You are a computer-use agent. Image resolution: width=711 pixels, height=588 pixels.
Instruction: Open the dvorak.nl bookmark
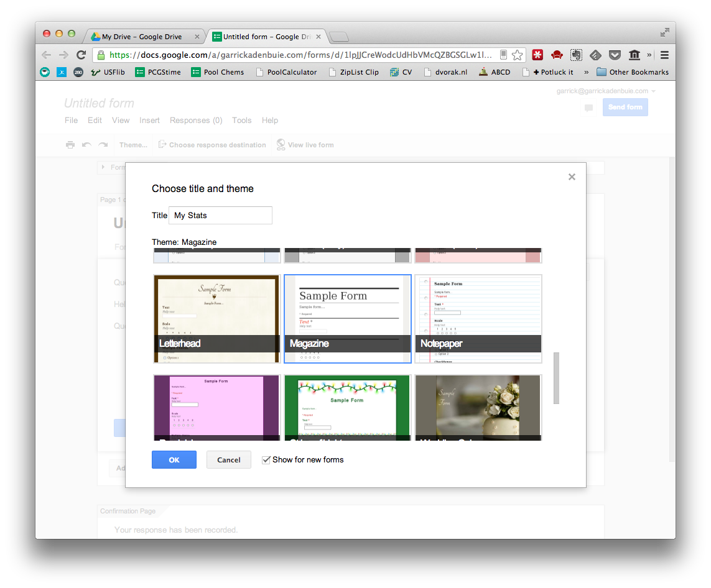click(446, 72)
